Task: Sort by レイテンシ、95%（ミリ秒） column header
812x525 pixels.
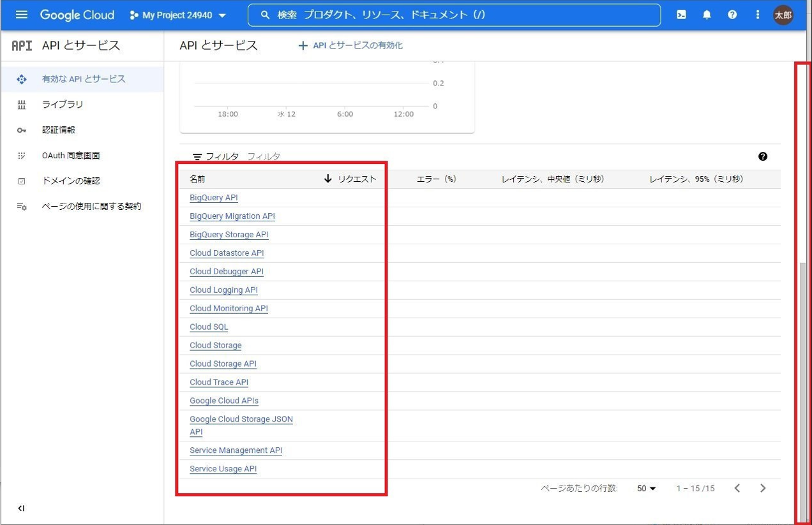Action: (x=696, y=179)
